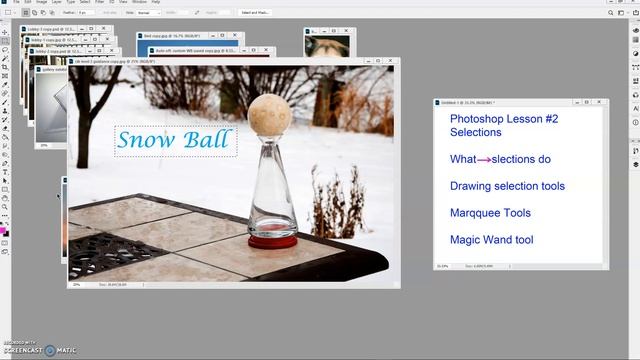
Task: Open the Select menu
Action: point(85,2)
